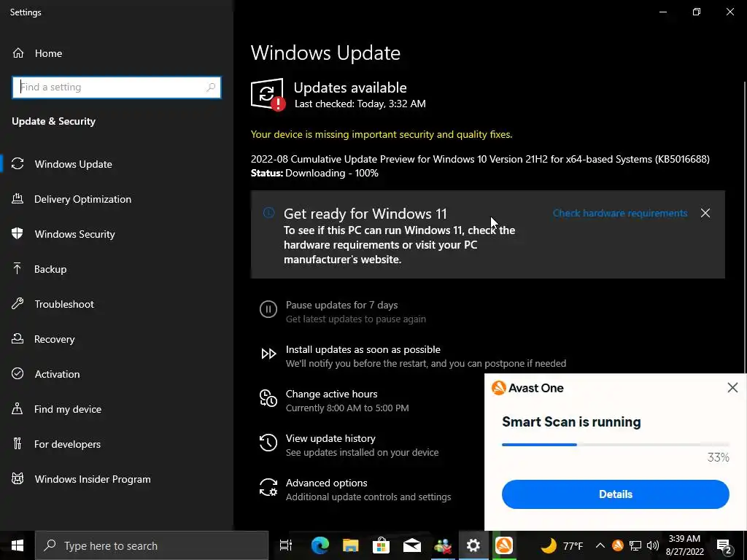Show hidden system tray icons

(600, 545)
